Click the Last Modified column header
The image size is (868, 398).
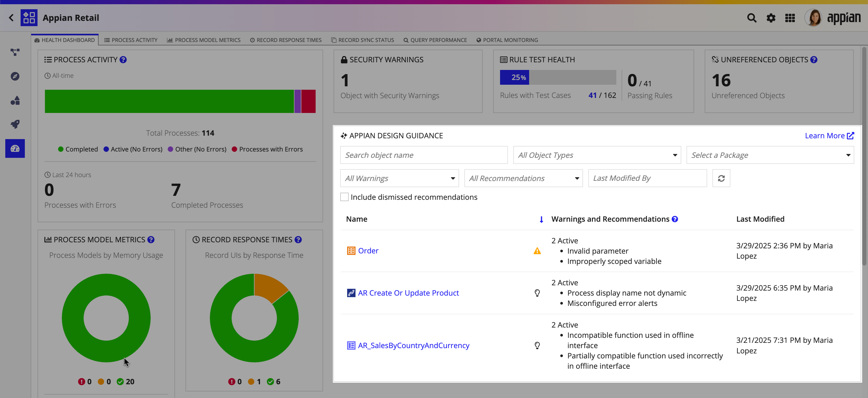coord(760,219)
